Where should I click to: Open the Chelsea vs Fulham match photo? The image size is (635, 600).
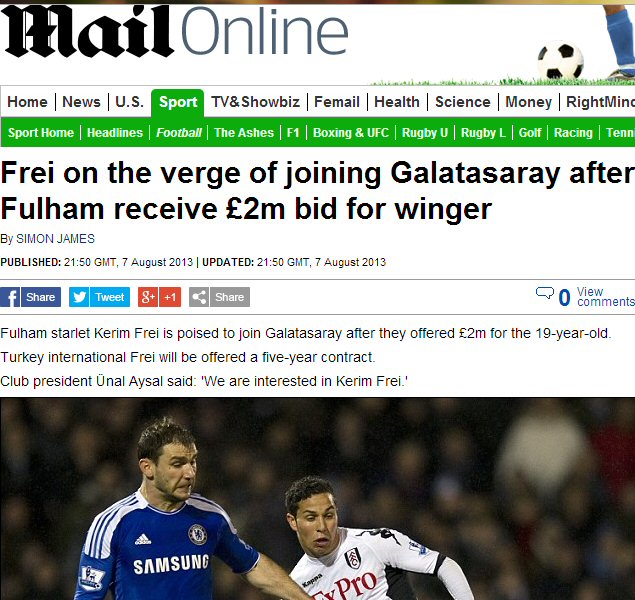coord(318,499)
